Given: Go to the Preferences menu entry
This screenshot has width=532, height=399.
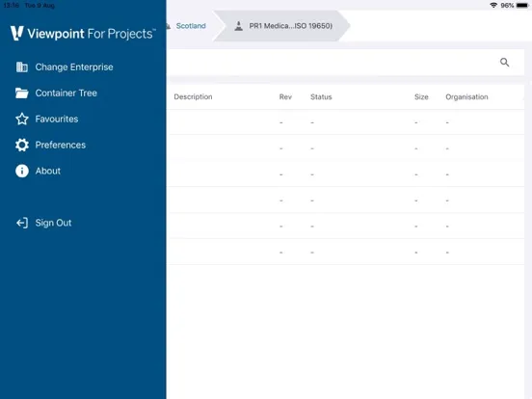Looking at the screenshot, I should (61, 145).
